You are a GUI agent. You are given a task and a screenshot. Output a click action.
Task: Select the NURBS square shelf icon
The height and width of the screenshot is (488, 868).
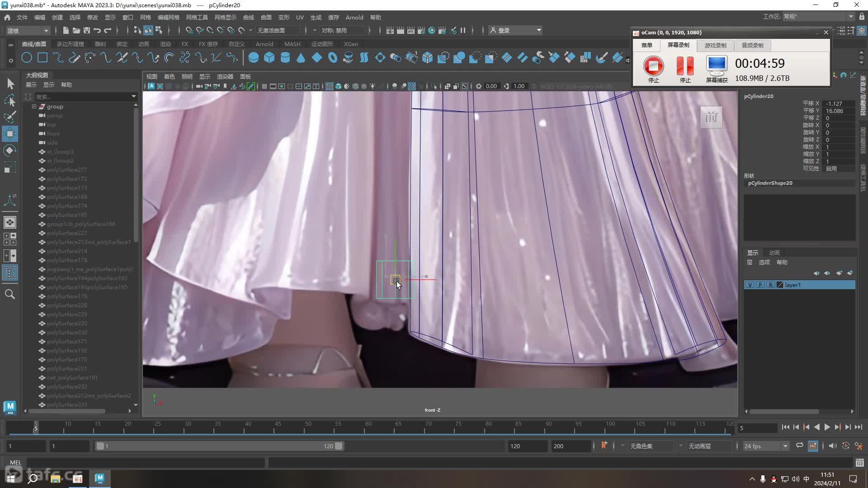coord(42,57)
